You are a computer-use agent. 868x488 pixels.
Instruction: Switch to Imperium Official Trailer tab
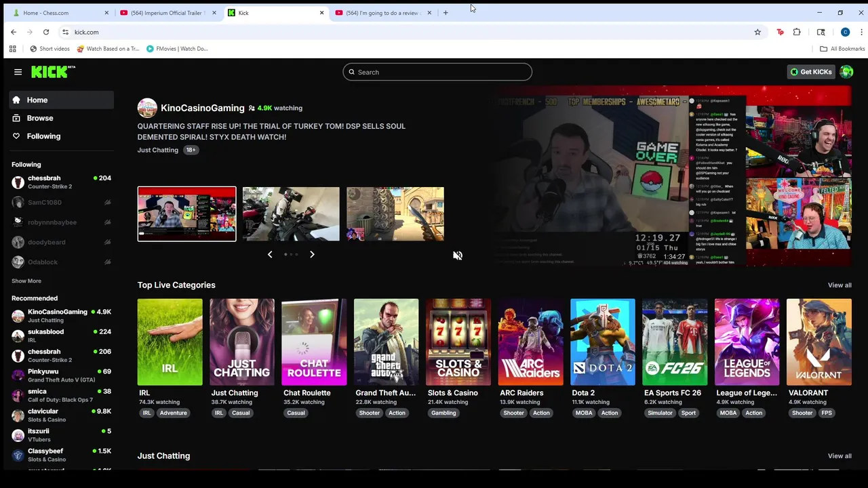[x=167, y=13]
